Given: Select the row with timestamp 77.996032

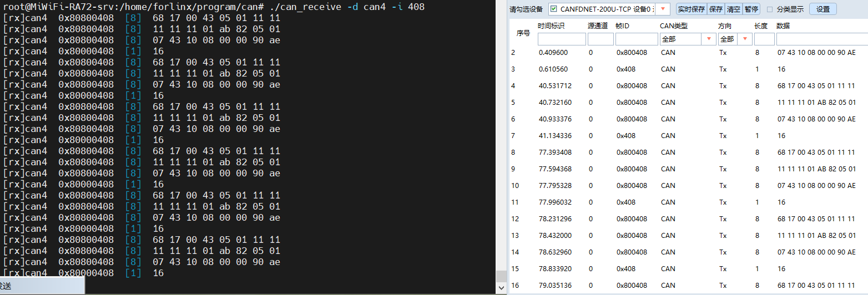Looking at the screenshot, I should click(x=688, y=202).
